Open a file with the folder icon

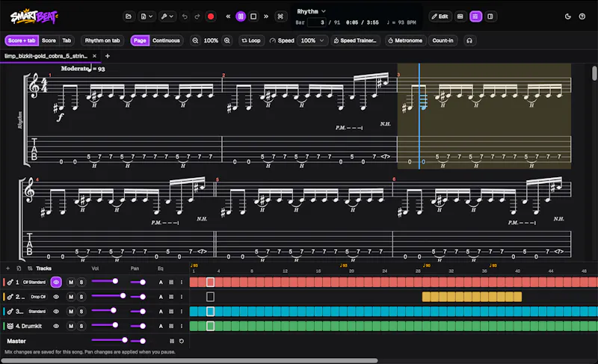[x=129, y=16]
